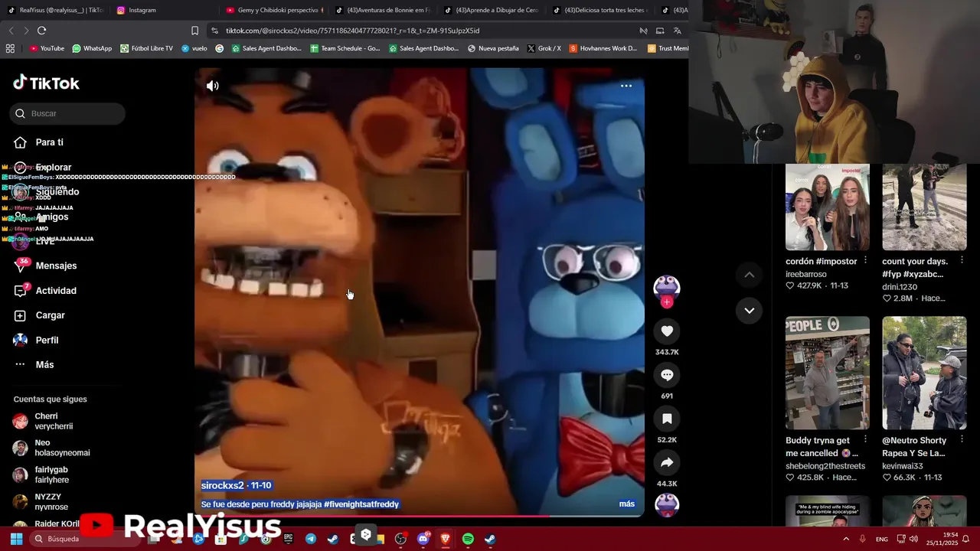Image resolution: width=980 pixels, height=551 pixels.
Task: Open sirockxs2 profile link
Action: (x=222, y=485)
